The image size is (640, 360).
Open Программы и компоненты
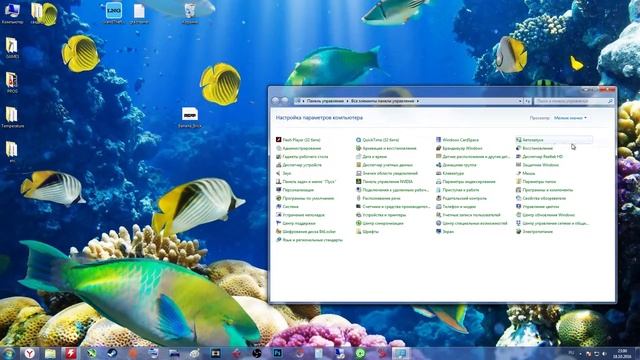[544, 190]
